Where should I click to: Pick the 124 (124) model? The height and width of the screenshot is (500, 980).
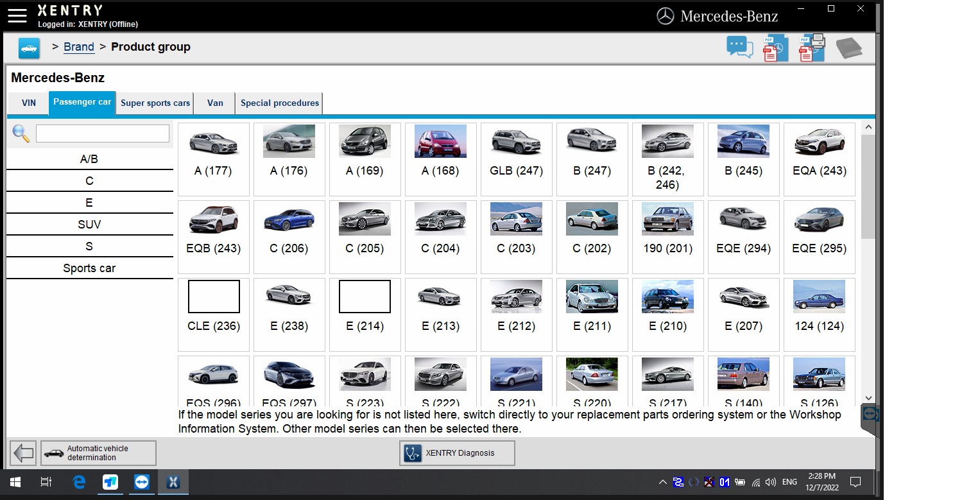(820, 315)
